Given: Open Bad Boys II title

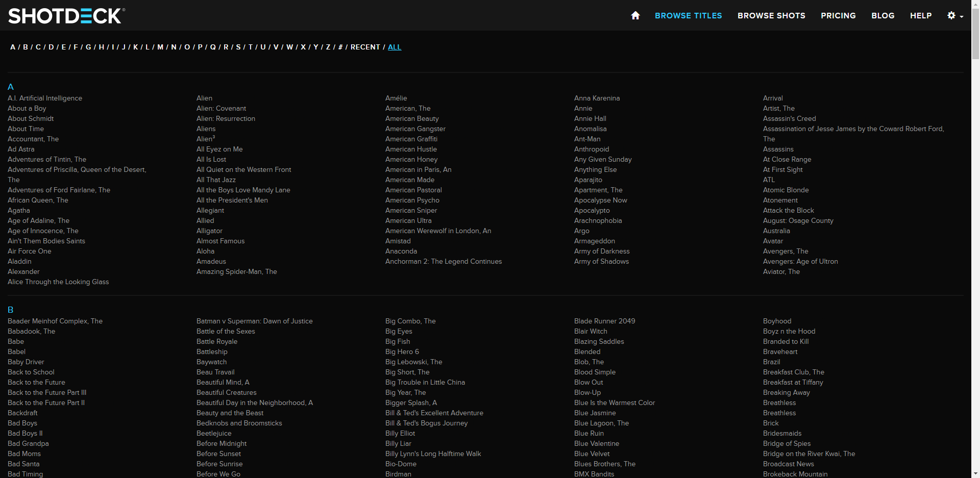Looking at the screenshot, I should pos(25,433).
